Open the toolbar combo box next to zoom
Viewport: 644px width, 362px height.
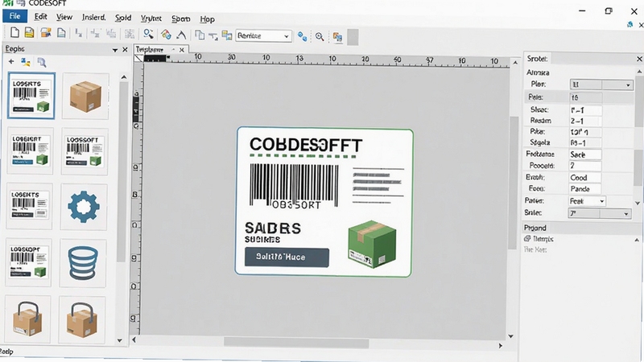[x=264, y=36]
